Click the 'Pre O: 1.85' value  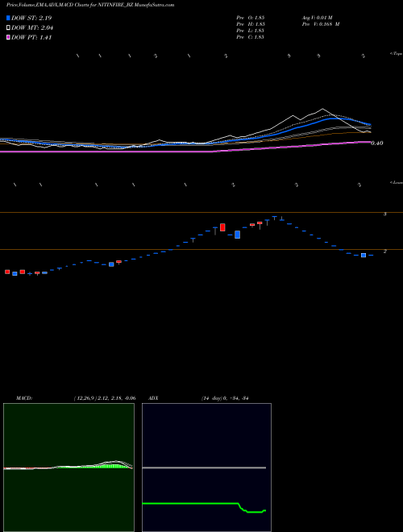251,17
